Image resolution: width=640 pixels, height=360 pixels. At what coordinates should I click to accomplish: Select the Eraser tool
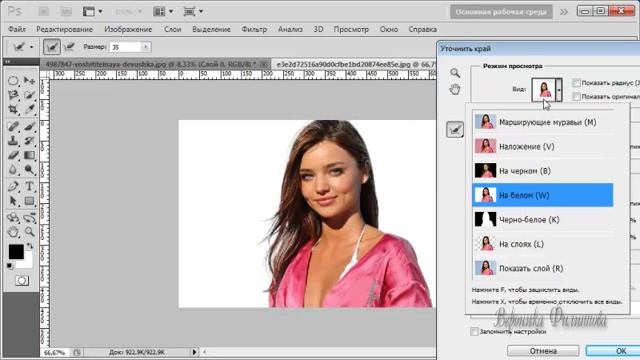(x=13, y=155)
